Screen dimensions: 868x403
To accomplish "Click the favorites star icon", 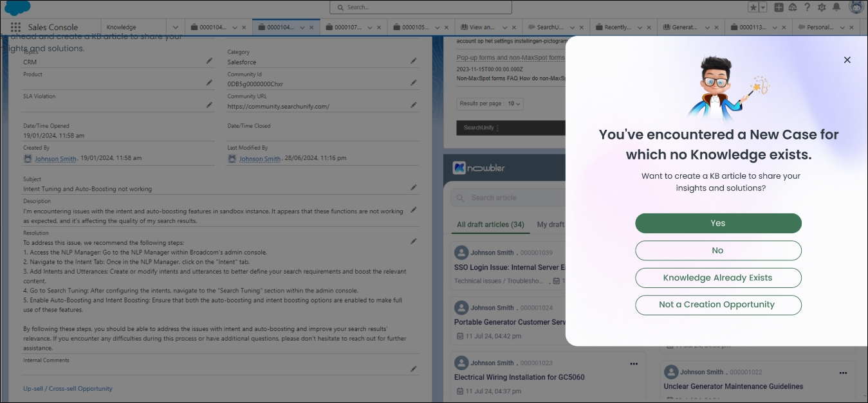I will 753,7.
